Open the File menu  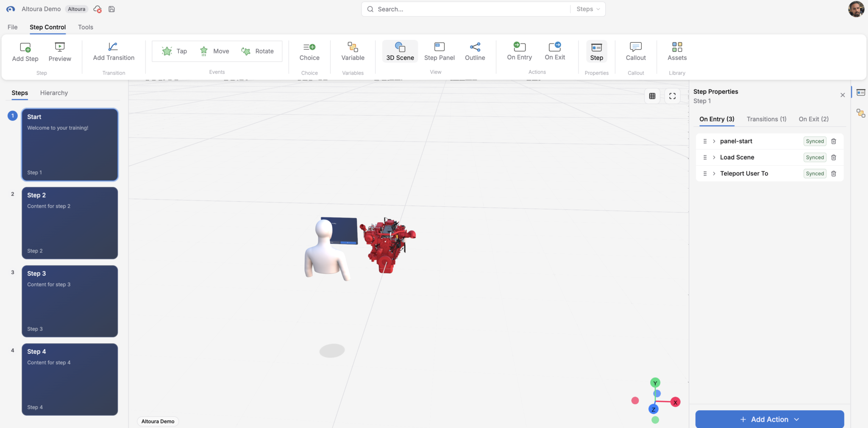tap(13, 27)
